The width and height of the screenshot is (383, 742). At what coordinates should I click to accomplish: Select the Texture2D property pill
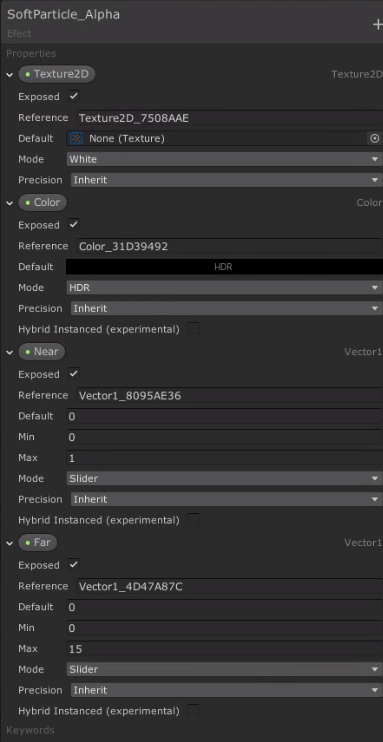click(x=56, y=74)
